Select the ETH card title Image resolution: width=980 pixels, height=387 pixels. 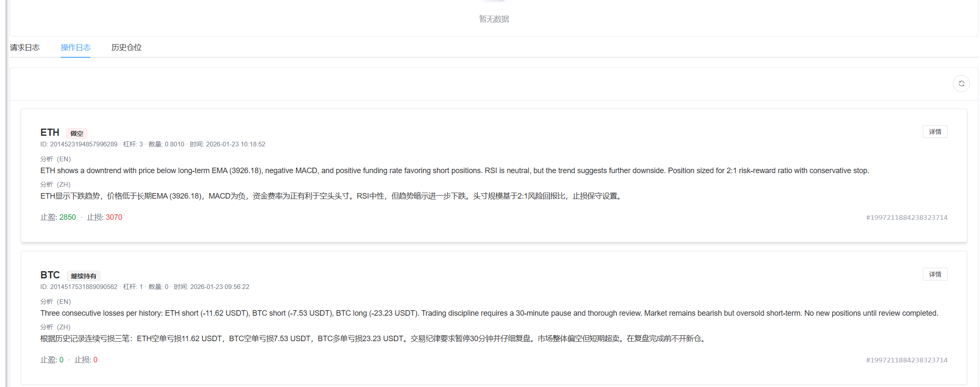coord(50,133)
